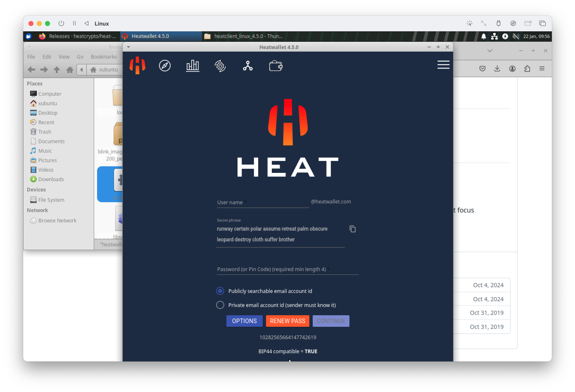Open Firefox downloads icon
575x392 pixels.
(x=497, y=68)
